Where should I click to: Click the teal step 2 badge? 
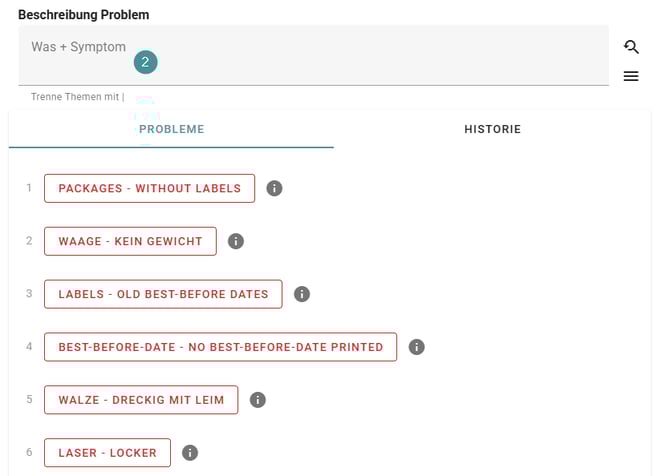[x=146, y=62]
